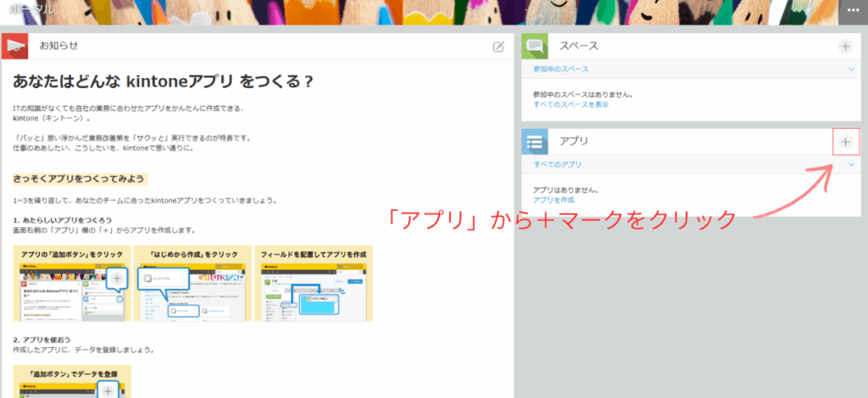Click the heading あなたはどんな kintoneアプリ をつくる？

[x=164, y=82]
